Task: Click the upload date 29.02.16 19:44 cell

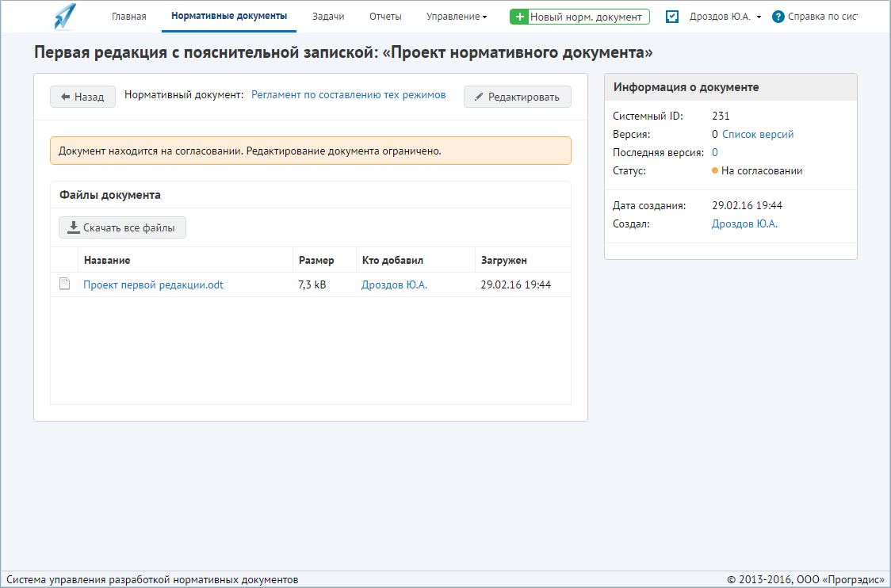Action: point(516,284)
